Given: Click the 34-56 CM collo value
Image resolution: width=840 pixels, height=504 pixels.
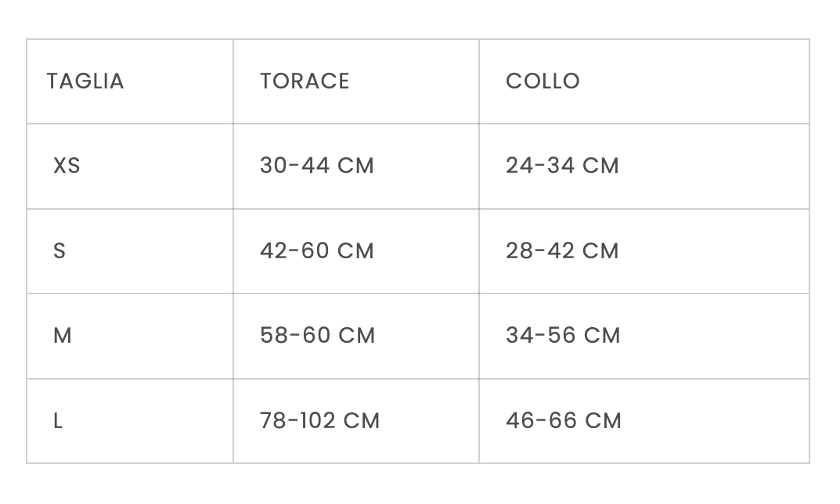Looking at the screenshot, I should [562, 336].
